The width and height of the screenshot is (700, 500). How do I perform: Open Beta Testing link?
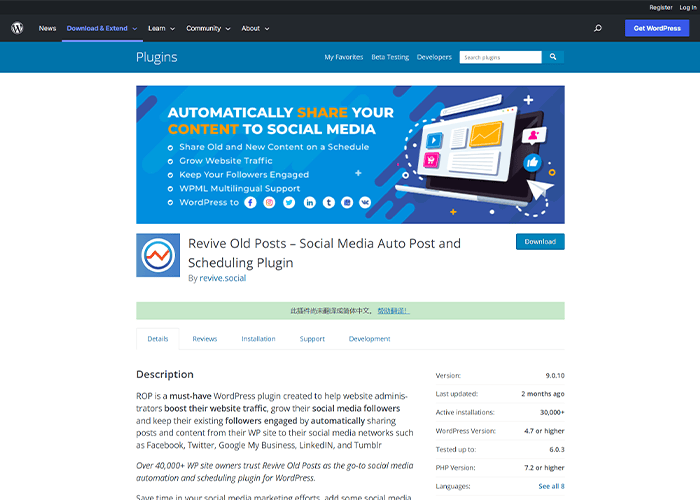(390, 57)
